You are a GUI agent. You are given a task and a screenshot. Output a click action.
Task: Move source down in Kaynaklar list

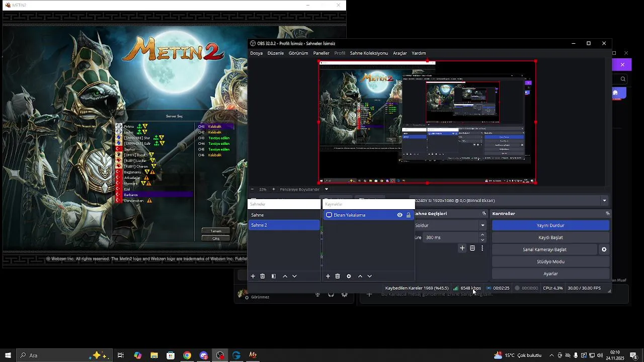click(x=370, y=276)
